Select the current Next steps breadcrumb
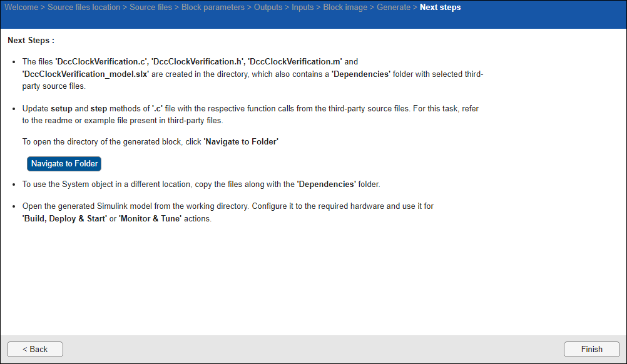The width and height of the screenshot is (627, 364). tap(440, 7)
